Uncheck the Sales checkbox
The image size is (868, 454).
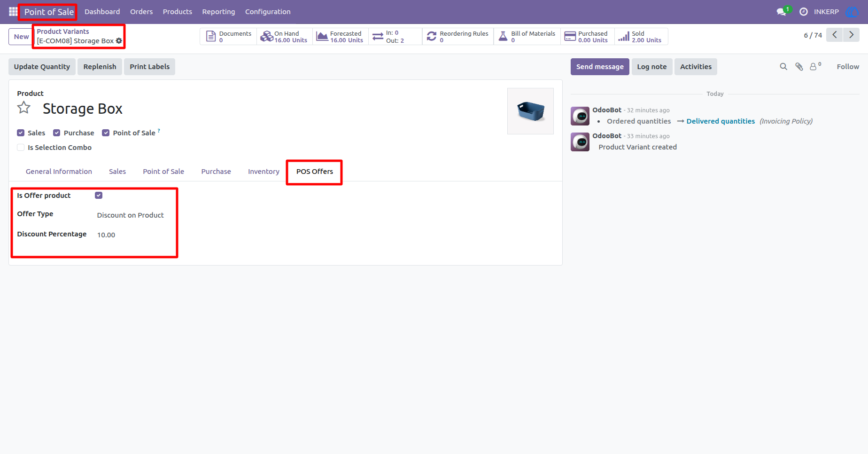point(21,133)
